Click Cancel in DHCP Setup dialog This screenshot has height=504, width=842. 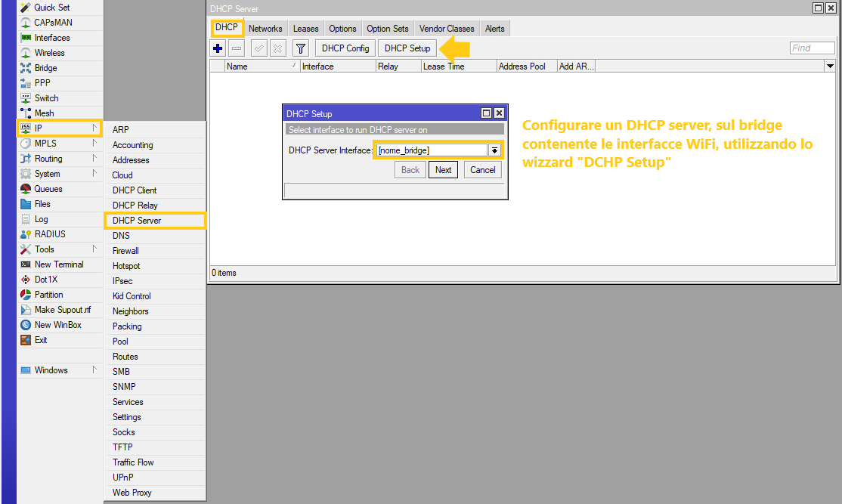483,169
